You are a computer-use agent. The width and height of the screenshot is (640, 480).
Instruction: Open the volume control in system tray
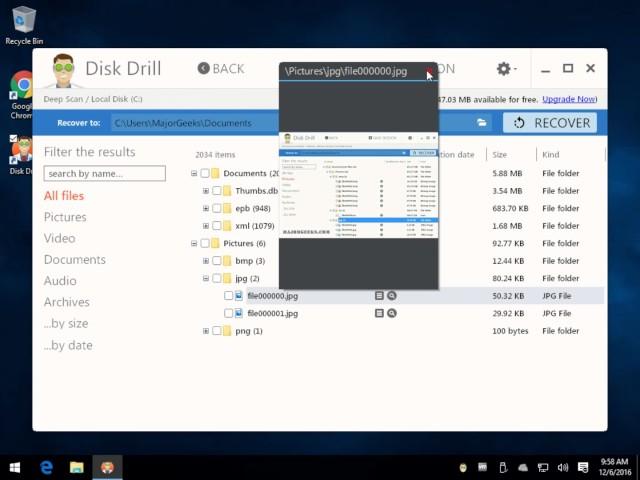(x=563, y=467)
